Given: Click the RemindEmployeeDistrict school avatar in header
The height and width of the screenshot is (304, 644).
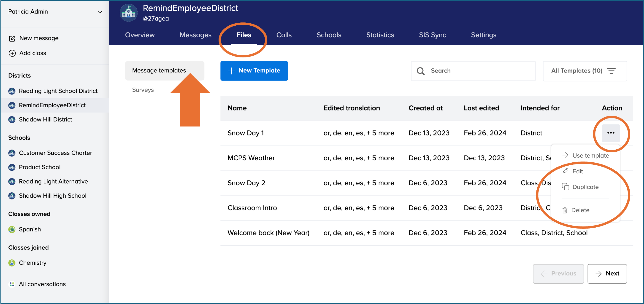Looking at the screenshot, I should 128,13.
